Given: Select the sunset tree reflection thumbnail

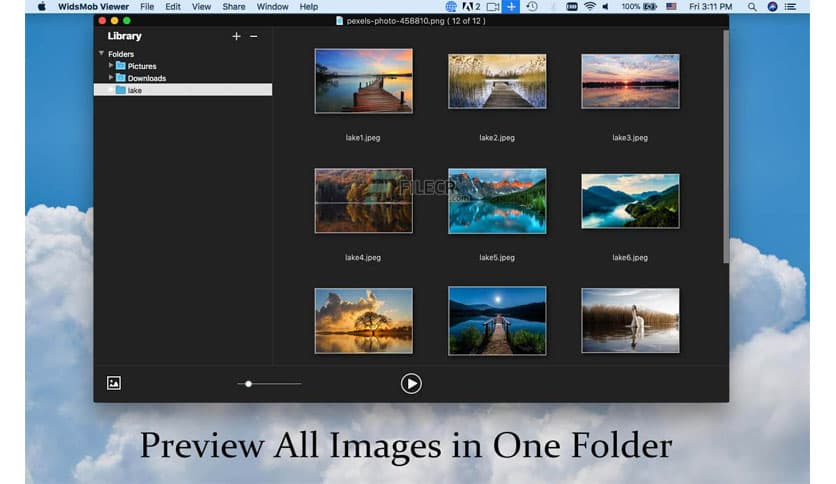Looking at the screenshot, I should (364, 321).
